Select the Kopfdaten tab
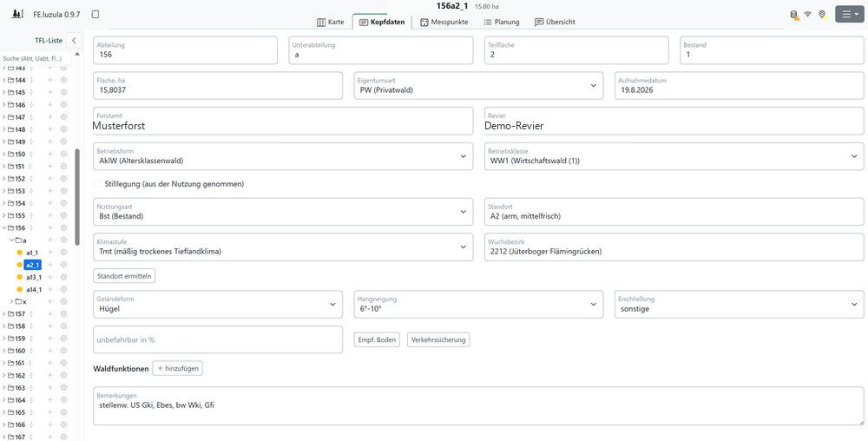Image resolution: width=868 pixels, height=441 pixels. point(382,22)
